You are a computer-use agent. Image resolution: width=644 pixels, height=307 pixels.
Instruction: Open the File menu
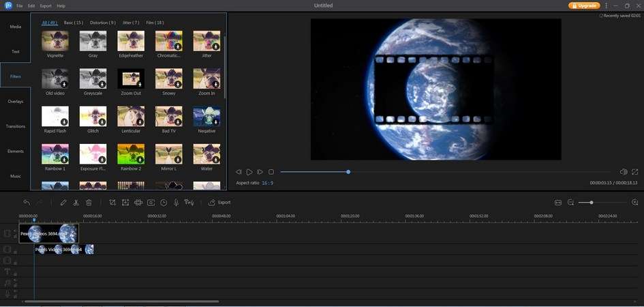click(x=19, y=6)
